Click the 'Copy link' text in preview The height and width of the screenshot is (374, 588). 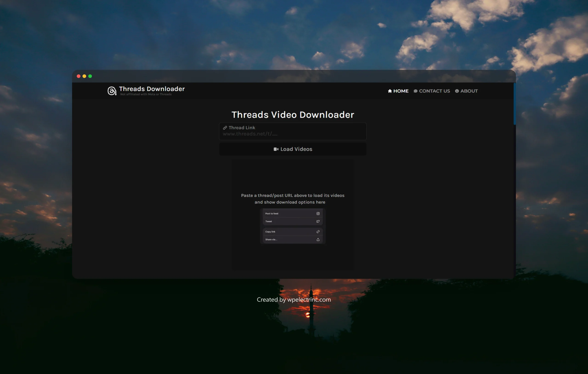270,232
